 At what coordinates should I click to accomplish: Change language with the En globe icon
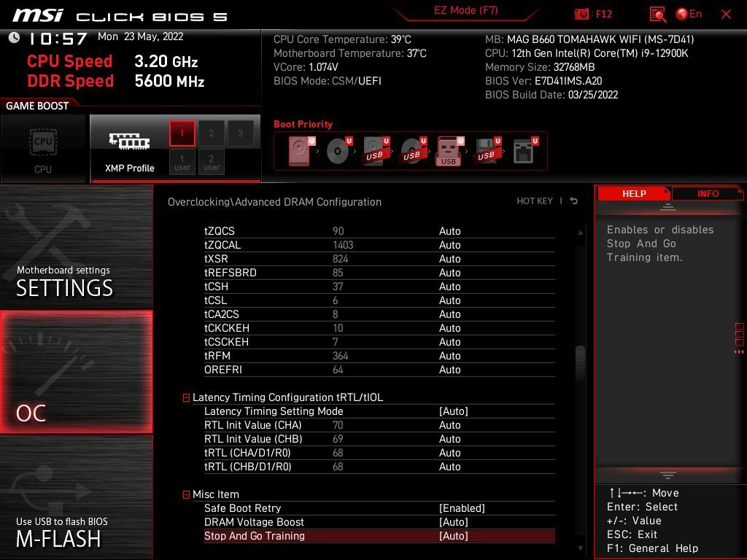tap(689, 14)
